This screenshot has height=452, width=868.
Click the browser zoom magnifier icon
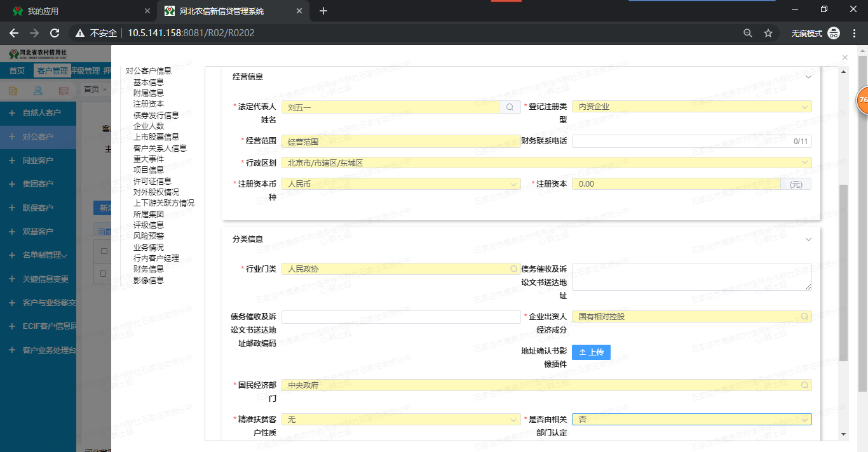pos(748,33)
